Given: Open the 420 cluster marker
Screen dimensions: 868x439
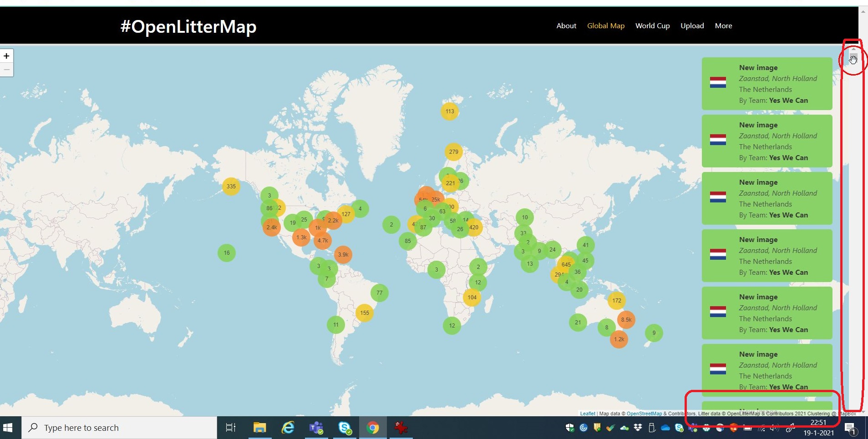Looking at the screenshot, I should (474, 227).
